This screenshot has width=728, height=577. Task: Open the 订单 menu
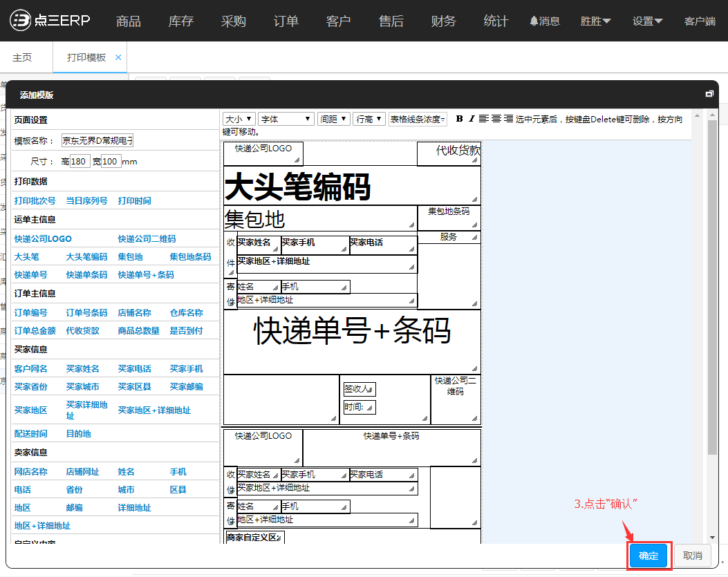click(286, 21)
